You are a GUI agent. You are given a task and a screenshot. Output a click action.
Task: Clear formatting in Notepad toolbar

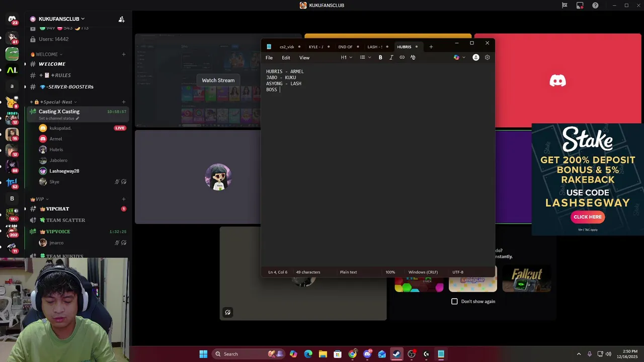(413, 57)
